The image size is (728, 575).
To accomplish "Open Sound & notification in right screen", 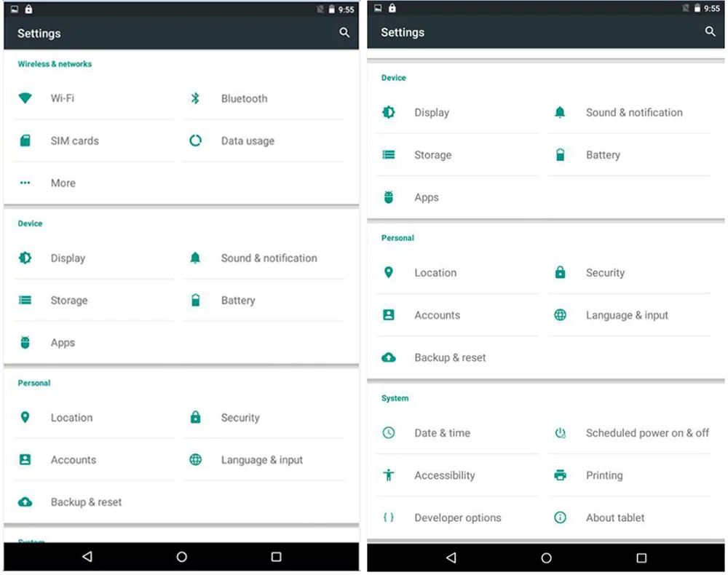I will (x=634, y=112).
